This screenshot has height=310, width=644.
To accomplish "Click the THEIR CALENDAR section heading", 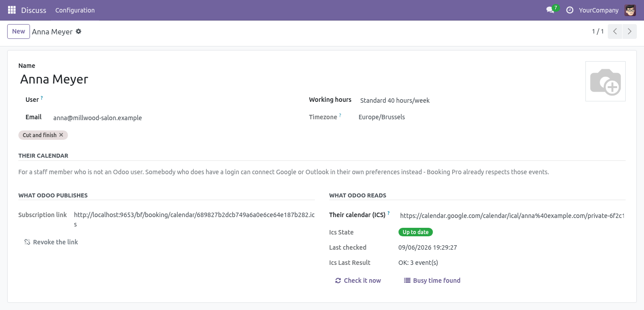I will point(43,156).
